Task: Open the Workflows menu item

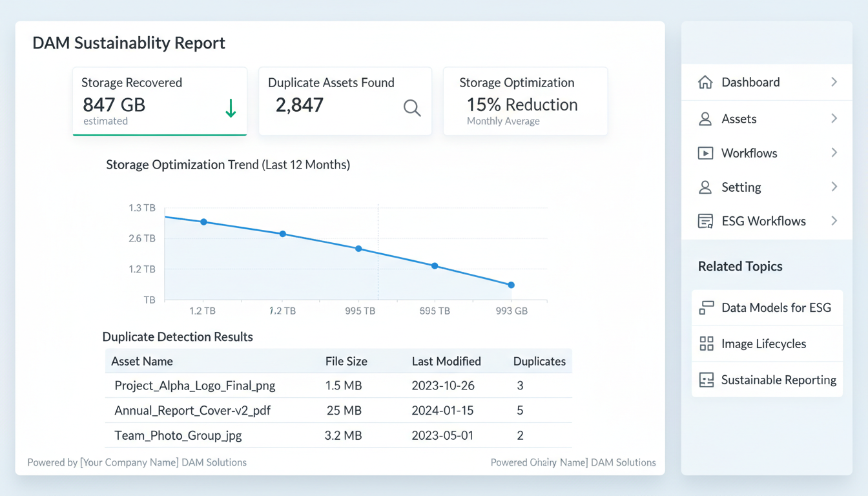Action: coord(749,153)
